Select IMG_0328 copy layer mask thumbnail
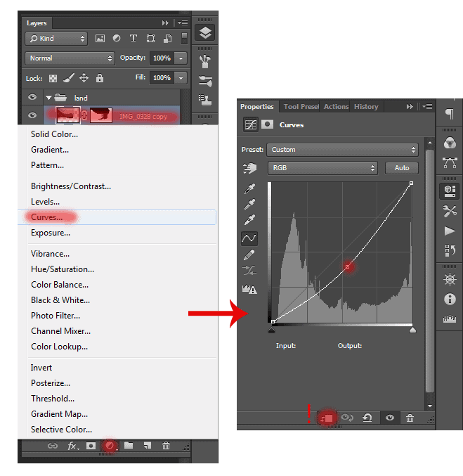 pyautogui.click(x=101, y=116)
